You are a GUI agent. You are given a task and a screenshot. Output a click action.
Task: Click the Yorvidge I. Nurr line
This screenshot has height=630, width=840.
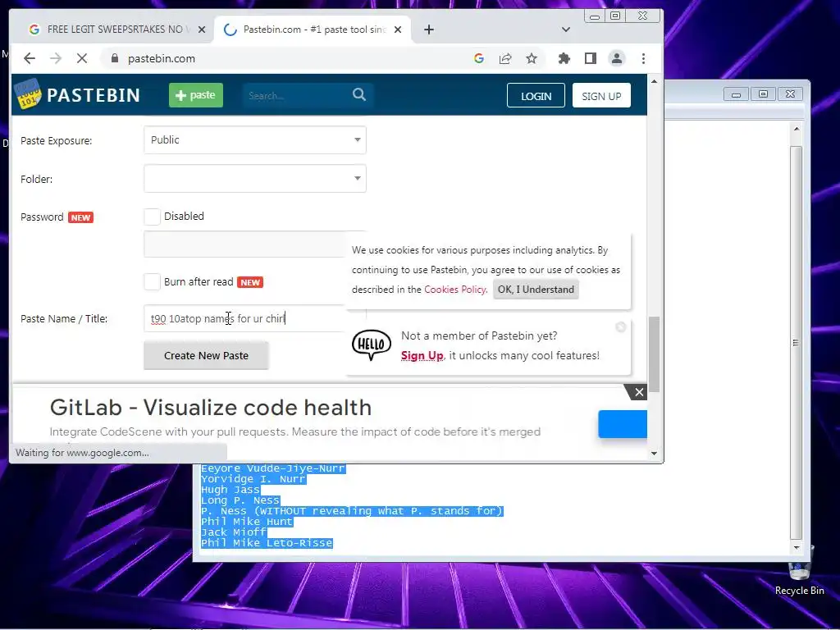tap(253, 479)
